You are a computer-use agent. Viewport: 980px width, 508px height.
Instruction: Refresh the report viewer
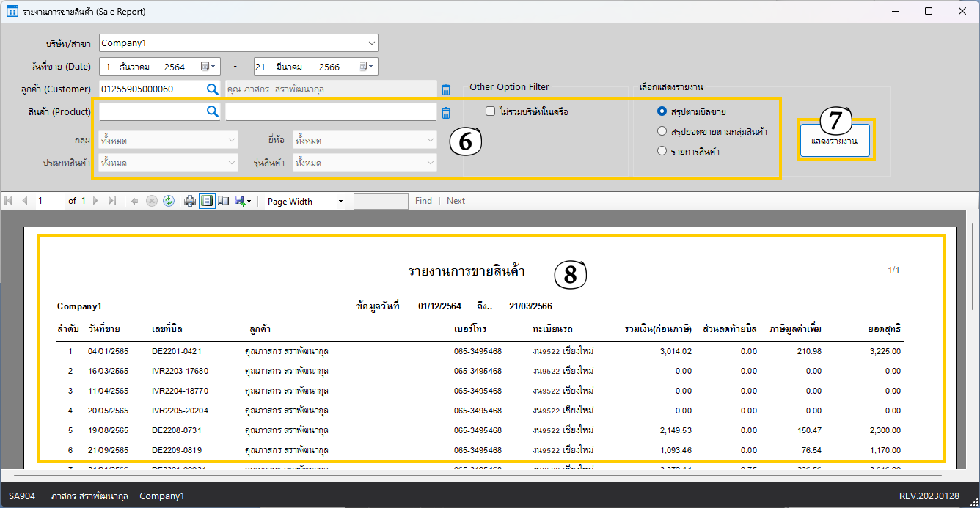coord(169,201)
